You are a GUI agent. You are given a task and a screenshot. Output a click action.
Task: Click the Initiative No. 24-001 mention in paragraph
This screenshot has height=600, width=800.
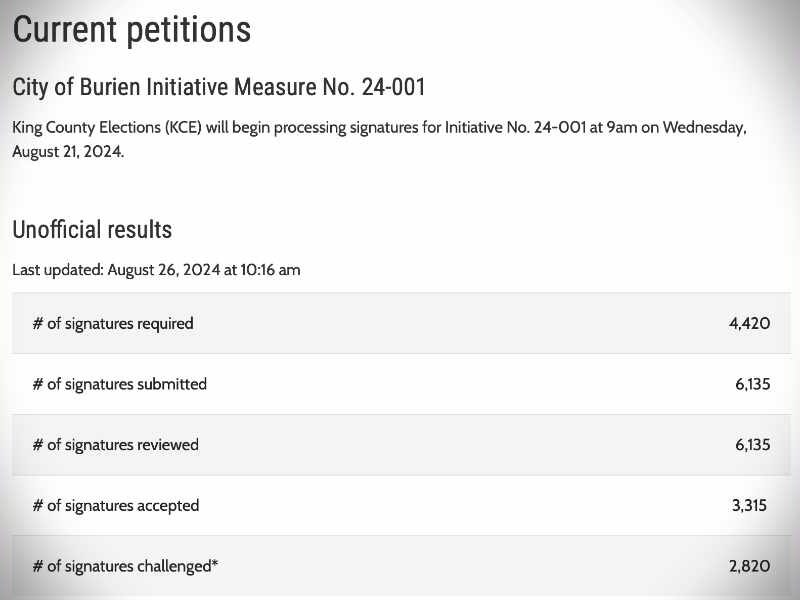[x=515, y=127]
